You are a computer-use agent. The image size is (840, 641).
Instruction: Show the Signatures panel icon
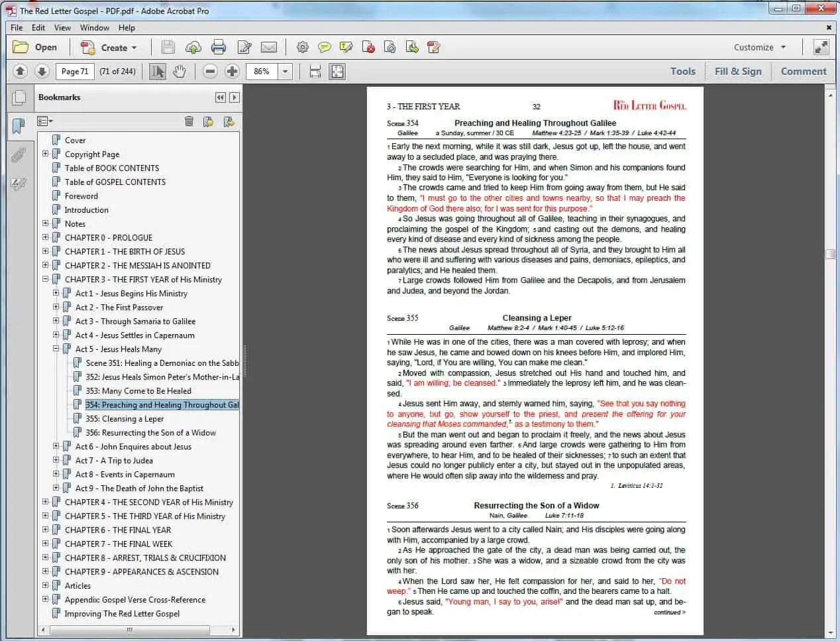pyautogui.click(x=19, y=184)
